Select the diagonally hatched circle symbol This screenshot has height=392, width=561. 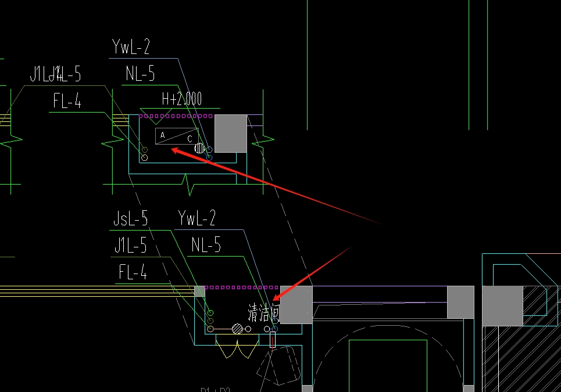click(237, 329)
